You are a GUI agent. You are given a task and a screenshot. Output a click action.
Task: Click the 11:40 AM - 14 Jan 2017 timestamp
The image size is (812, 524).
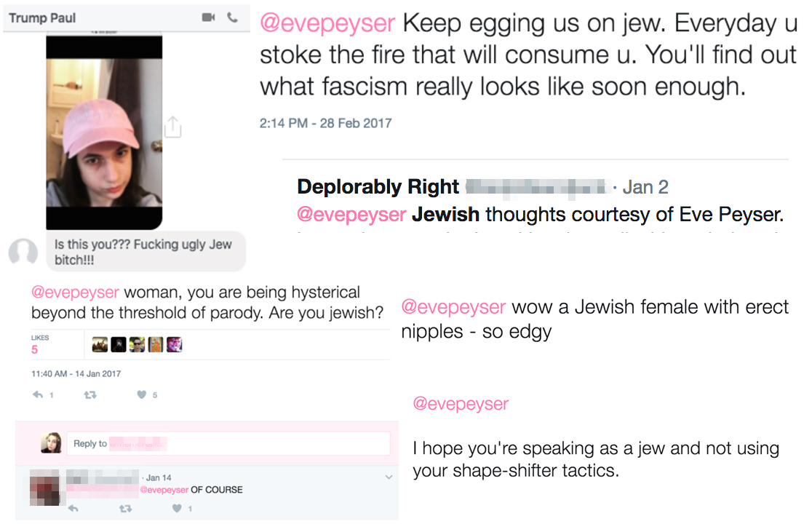pos(76,374)
